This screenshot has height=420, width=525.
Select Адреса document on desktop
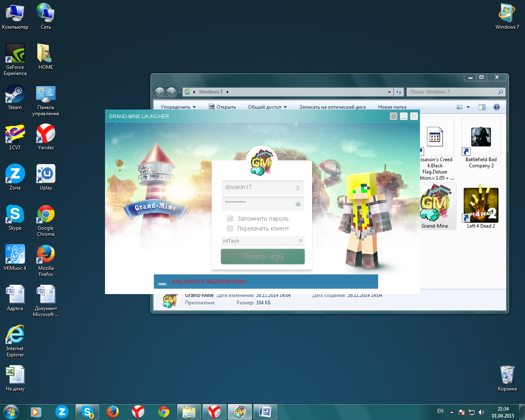[x=15, y=298]
